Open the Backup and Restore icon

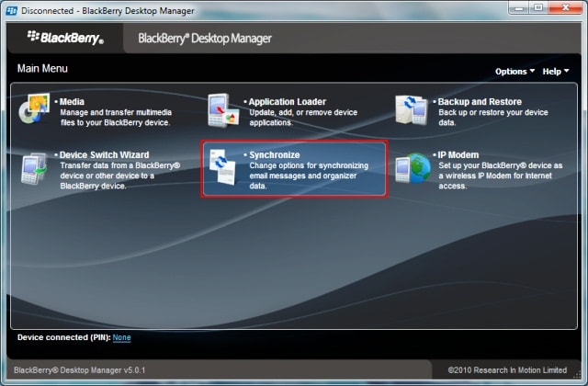pos(412,109)
